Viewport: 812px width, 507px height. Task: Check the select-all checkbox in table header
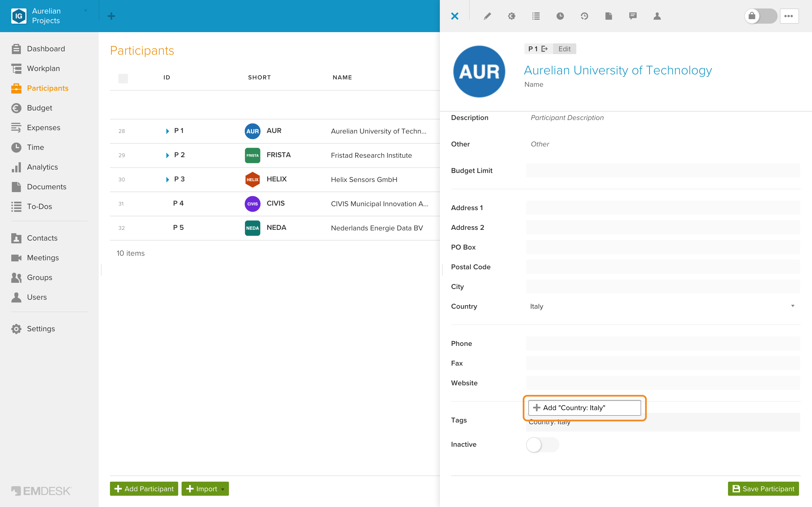tap(123, 78)
